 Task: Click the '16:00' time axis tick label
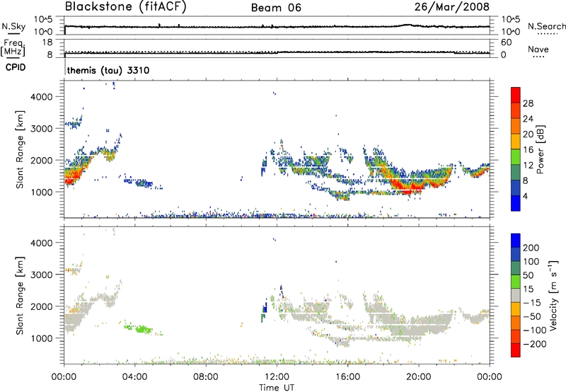[x=347, y=377]
